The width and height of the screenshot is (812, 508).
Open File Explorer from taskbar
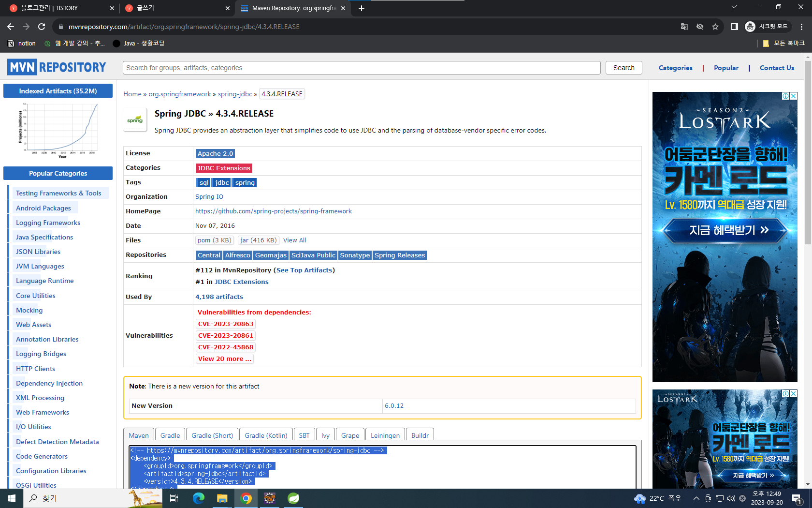coord(222,498)
